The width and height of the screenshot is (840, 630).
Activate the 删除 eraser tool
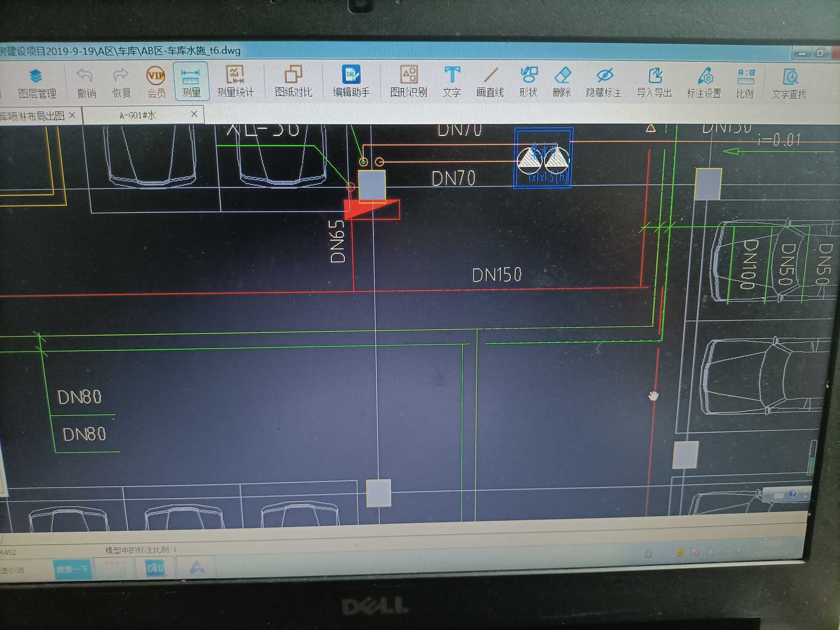[562, 81]
